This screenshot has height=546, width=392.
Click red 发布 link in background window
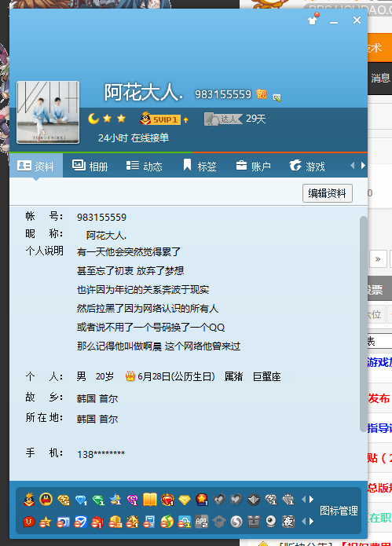click(x=379, y=398)
